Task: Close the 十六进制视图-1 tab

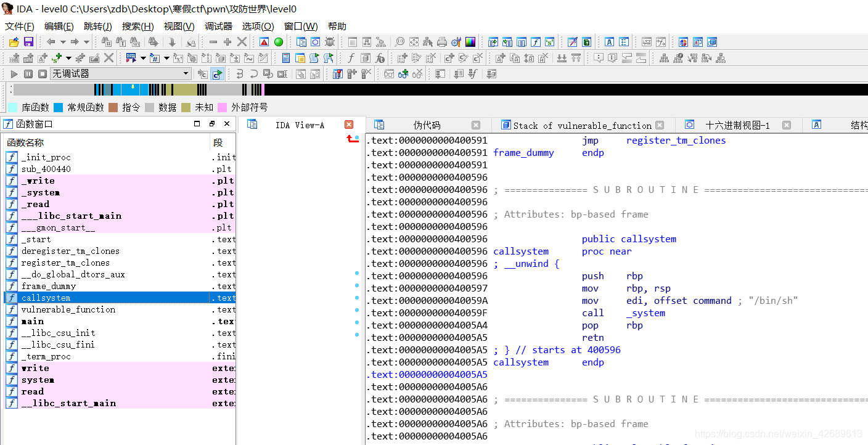Action: coord(787,125)
